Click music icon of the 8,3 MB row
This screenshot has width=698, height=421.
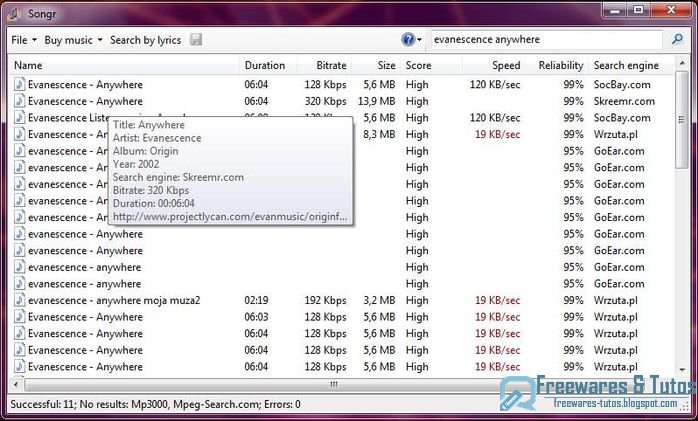(19, 134)
